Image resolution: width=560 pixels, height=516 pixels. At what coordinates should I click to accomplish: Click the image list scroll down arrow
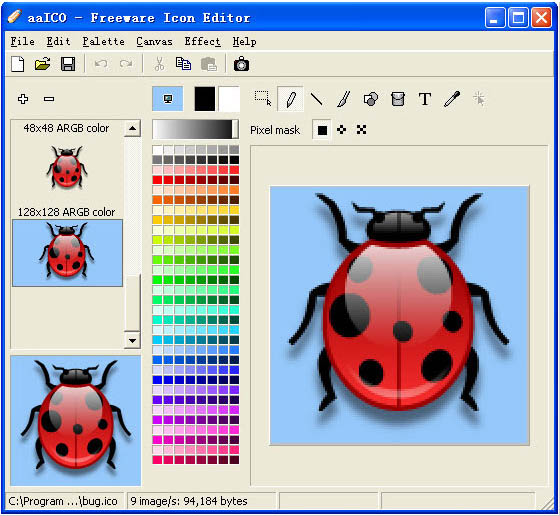click(x=132, y=340)
